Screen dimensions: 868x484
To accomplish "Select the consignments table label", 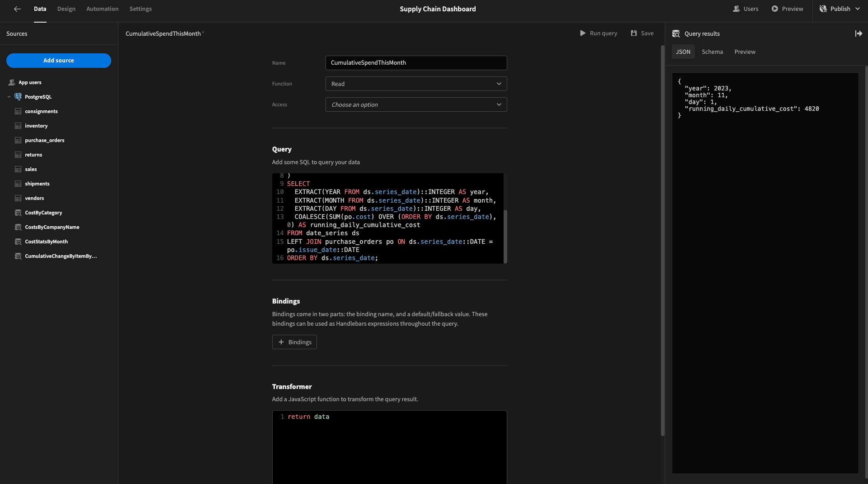I will [x=41, y=111].
